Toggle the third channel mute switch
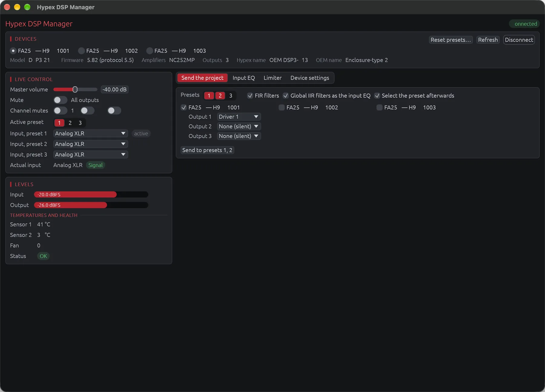Viewport: 545px width, 392px height. (114, 110)
